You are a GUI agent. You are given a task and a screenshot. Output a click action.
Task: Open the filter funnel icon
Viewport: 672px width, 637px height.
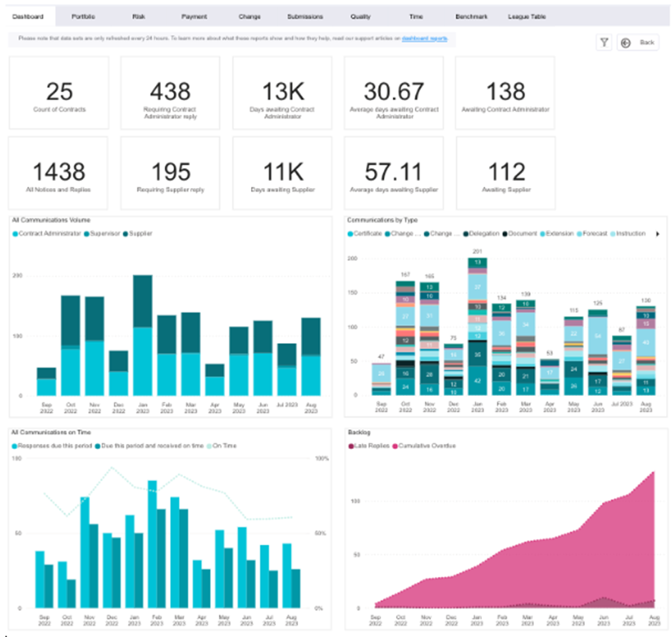coord(604,42)
